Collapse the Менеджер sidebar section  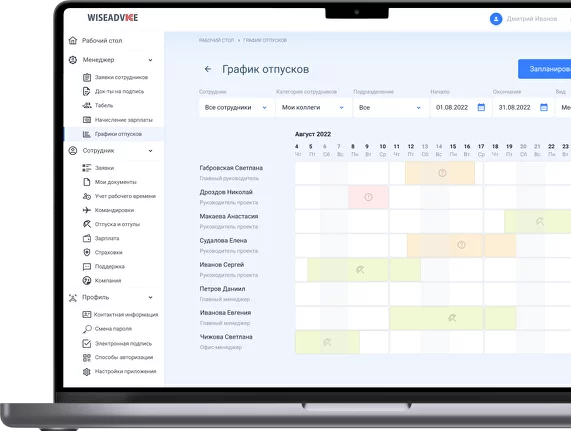pos(150,60)
